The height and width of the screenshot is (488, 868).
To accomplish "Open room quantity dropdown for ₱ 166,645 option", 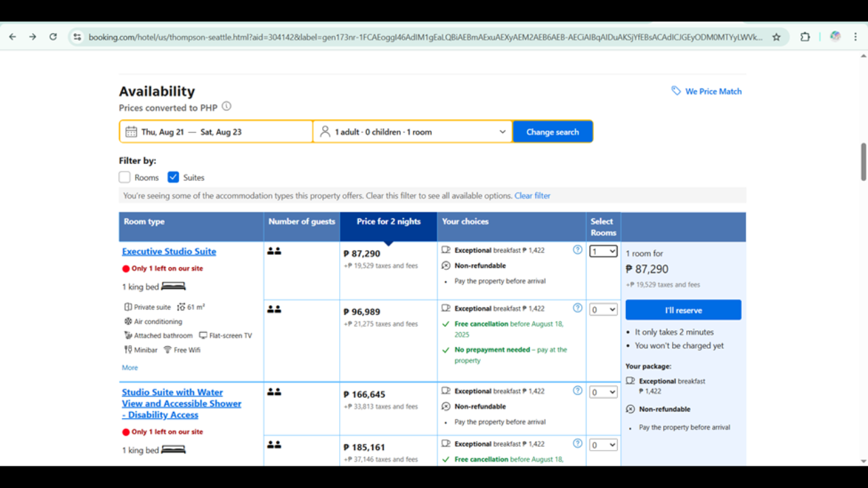I will click(x=604, y=392).
